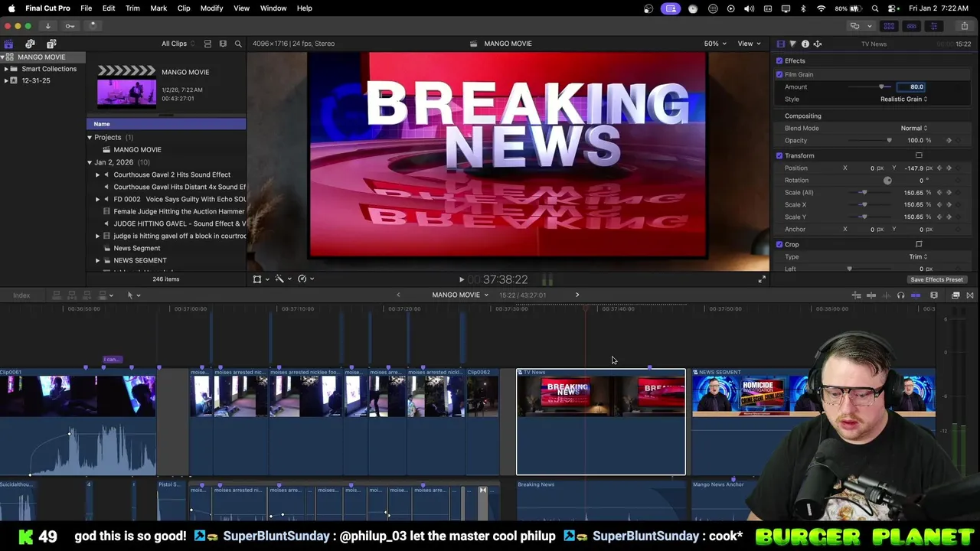Show or hide the Timeline panel
980x551 pixels.
tap(911, 25)
